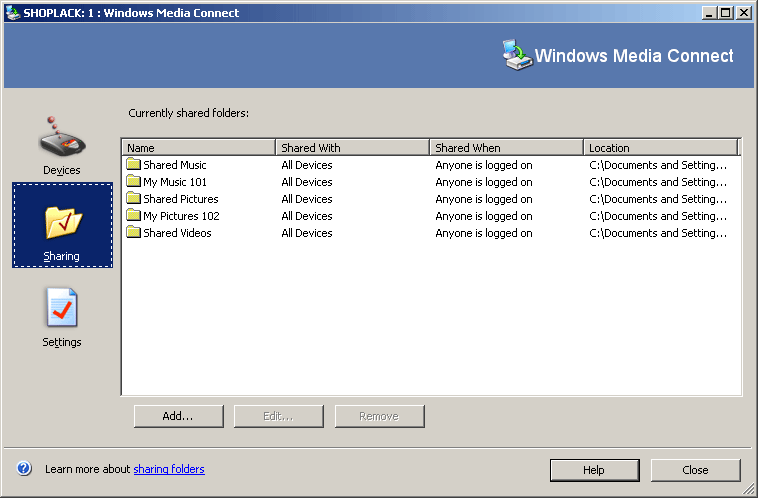Click the title bar application icon
The image size is (758, 498).
[x=13, y=13]
